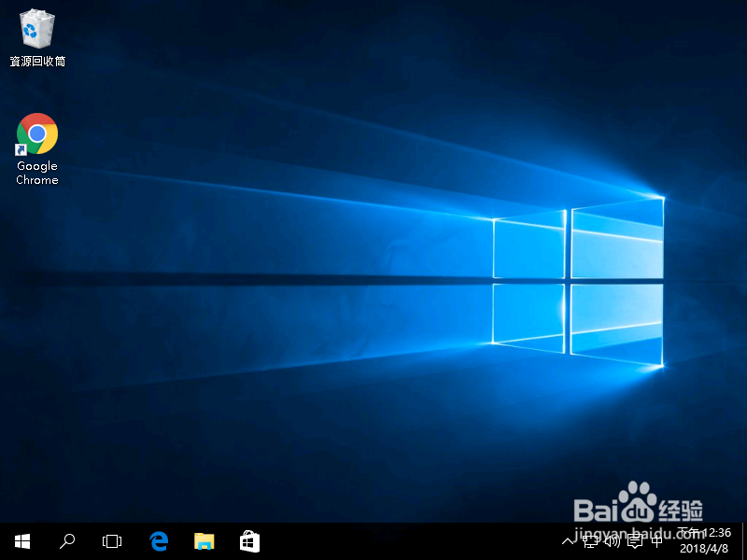
Task: Open the Recycle Bin desktop icon
Action: (37, 38)
